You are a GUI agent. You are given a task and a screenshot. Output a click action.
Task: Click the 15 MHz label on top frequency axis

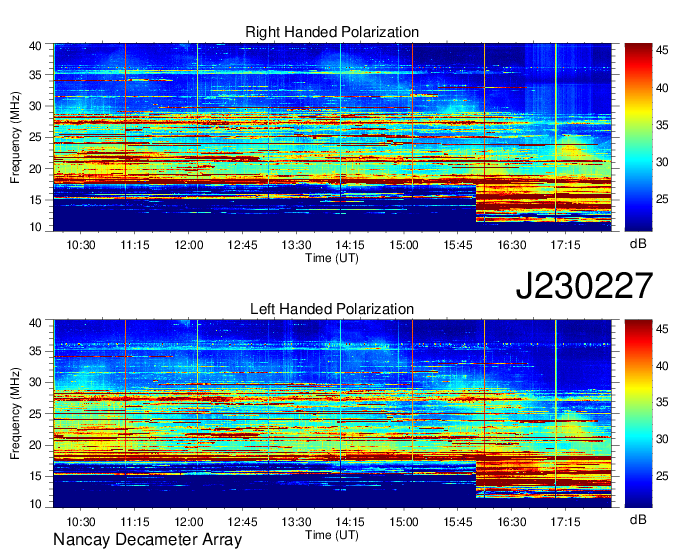click(35, 200)
